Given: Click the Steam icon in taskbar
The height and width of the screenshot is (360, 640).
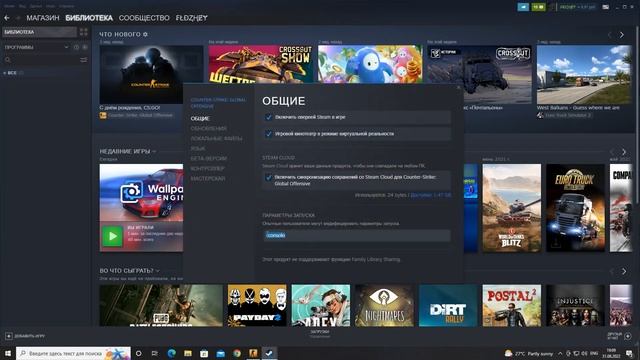Looking at the screenshot, I should pyautogui.click(x=269, y=353).
